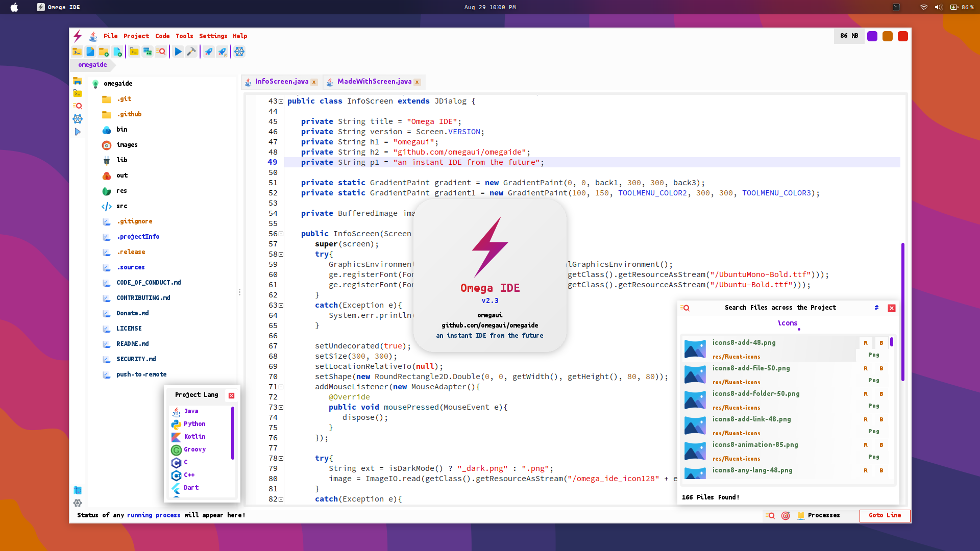Build the project with the hammer toolbar icon
The height and width of the screenshot is (551, 980).
pos(191,52)
